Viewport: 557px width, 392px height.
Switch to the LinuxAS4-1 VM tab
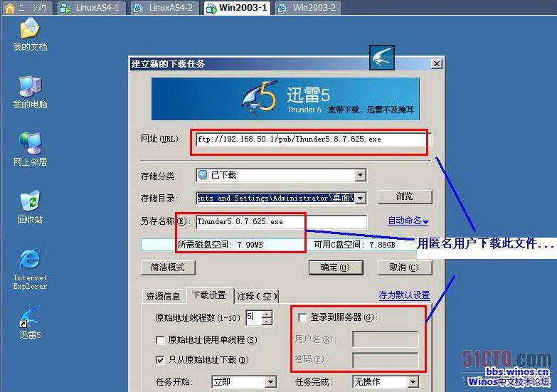click(91, 8)
